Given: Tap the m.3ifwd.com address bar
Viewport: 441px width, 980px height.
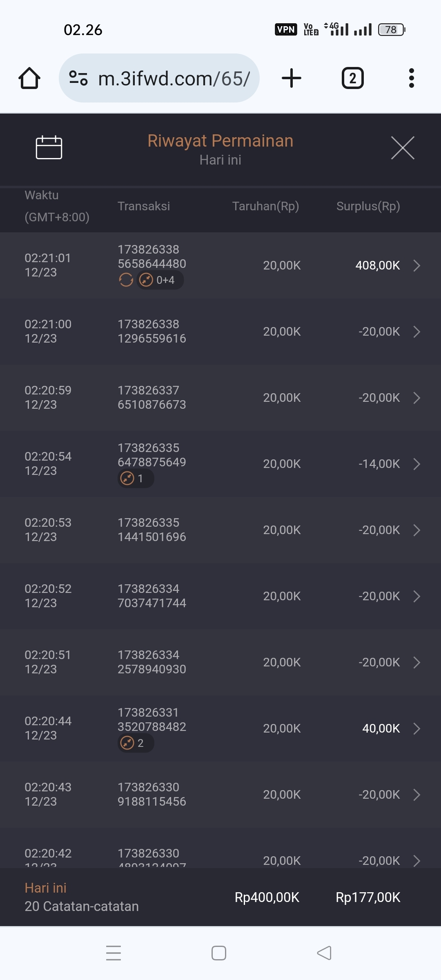Looking at the screenshot, I should click(174, 78).
